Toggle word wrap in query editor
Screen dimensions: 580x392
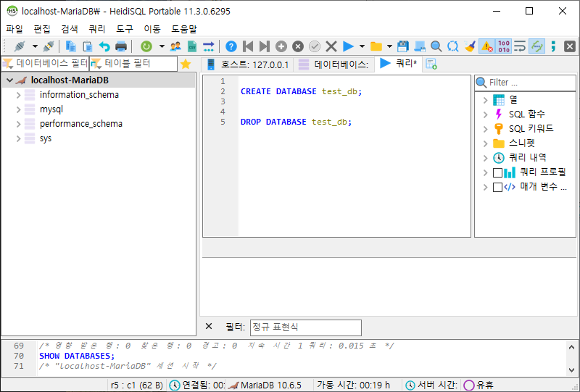(520, 46)
